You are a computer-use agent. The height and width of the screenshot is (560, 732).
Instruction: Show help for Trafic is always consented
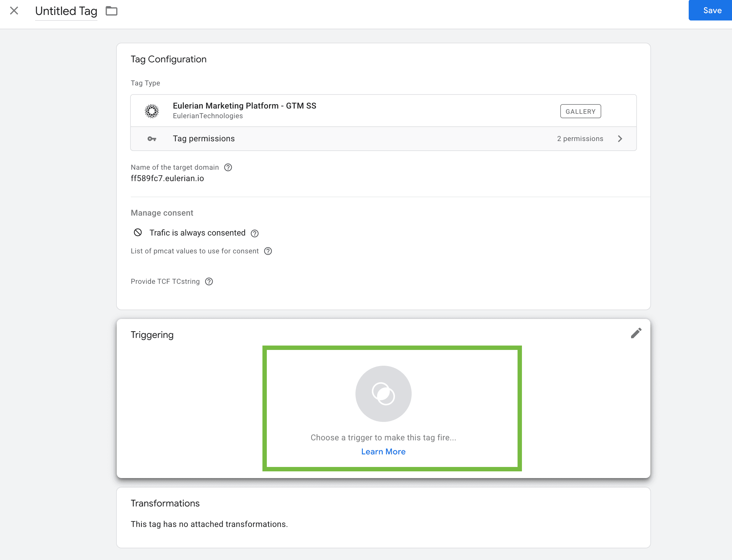click(x=255, y=233)
